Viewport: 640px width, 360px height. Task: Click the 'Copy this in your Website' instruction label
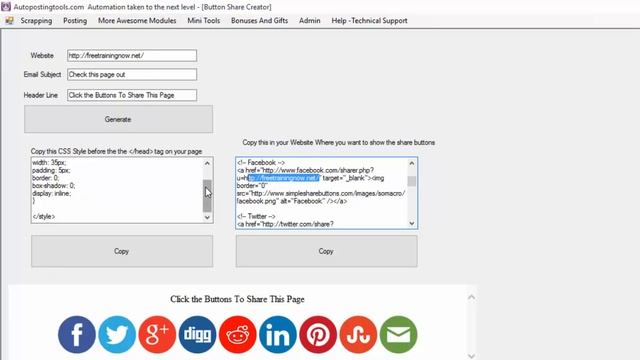[339, 142]
